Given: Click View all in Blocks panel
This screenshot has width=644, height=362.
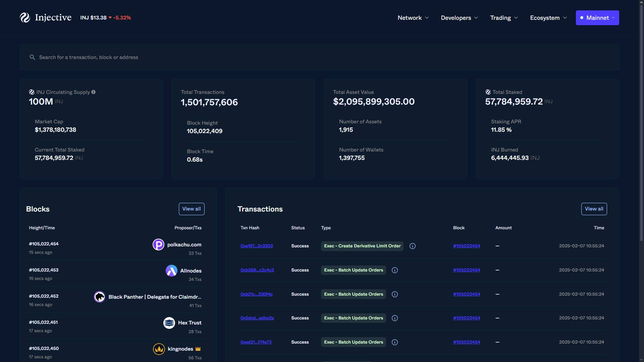Looking at the screenshot, I should tap(192, 209).
